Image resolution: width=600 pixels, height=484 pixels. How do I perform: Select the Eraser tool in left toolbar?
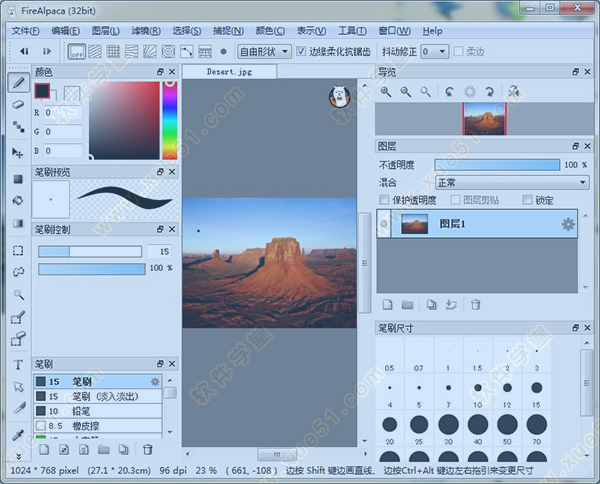coord(17,104)
